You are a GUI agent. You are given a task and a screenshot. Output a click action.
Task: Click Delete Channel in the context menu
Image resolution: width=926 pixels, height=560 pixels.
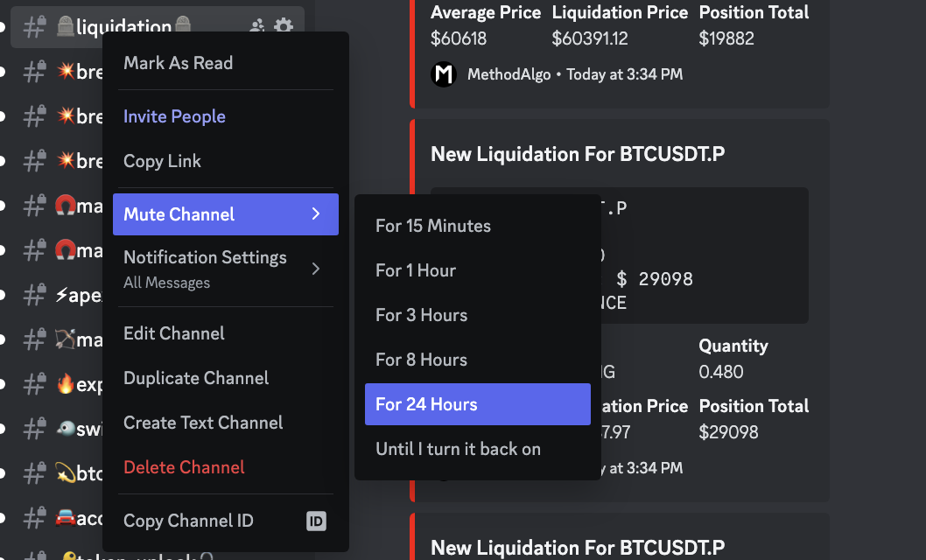tap(184, 467)
